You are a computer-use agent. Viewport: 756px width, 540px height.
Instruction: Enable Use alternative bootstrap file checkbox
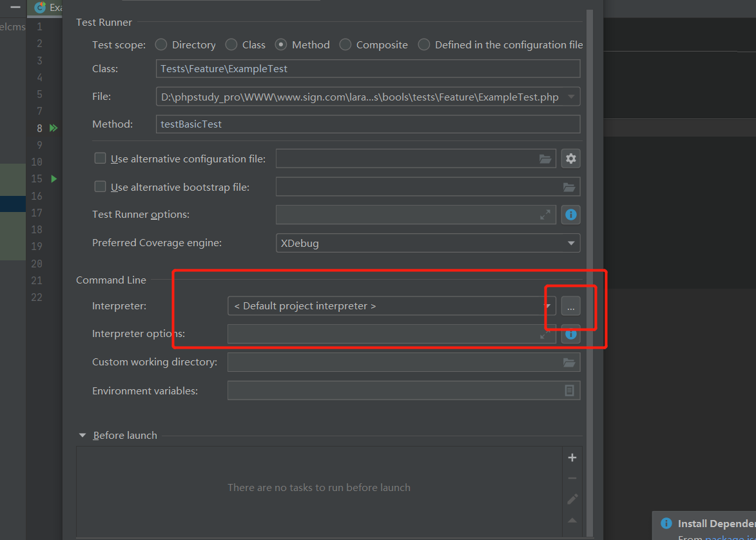click(x=101, y=187)
